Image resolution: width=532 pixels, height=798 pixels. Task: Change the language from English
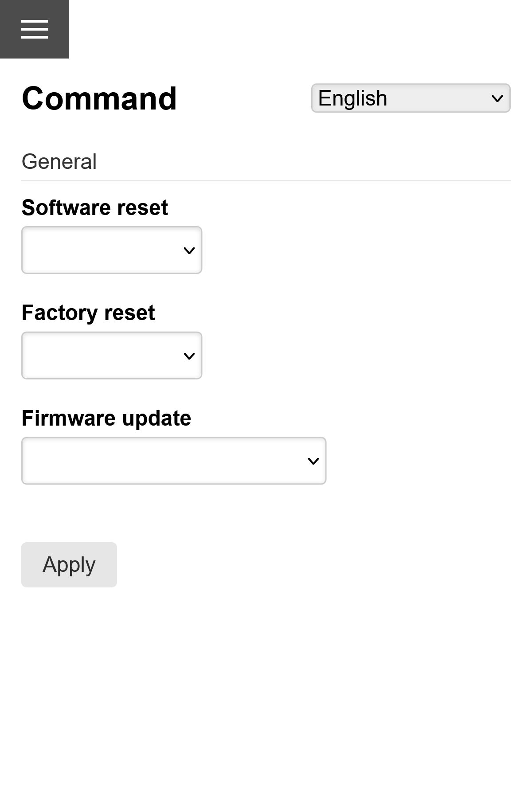pos(411,98)
